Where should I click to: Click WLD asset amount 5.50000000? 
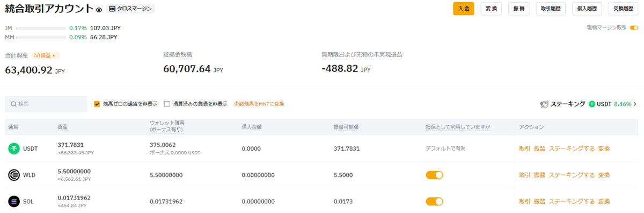75,171
